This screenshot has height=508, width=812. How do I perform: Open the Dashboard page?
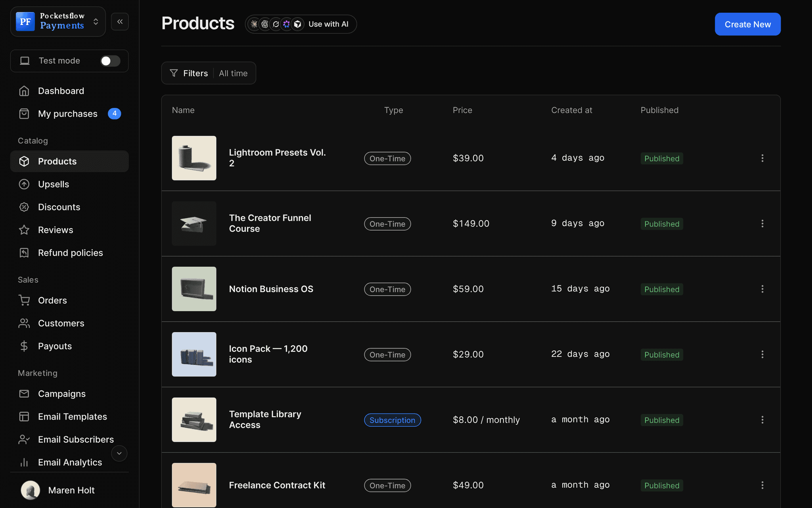(69, 91)
